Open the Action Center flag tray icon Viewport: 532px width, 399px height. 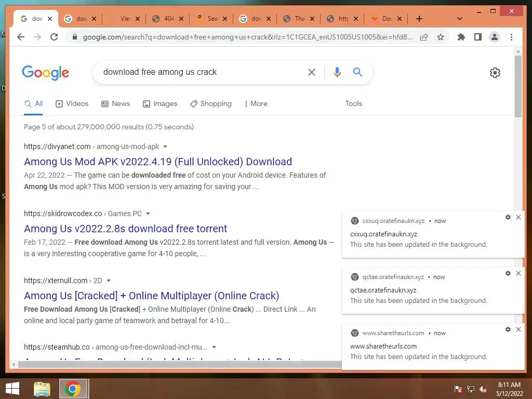pyautogui.click(x=458, y=389)
